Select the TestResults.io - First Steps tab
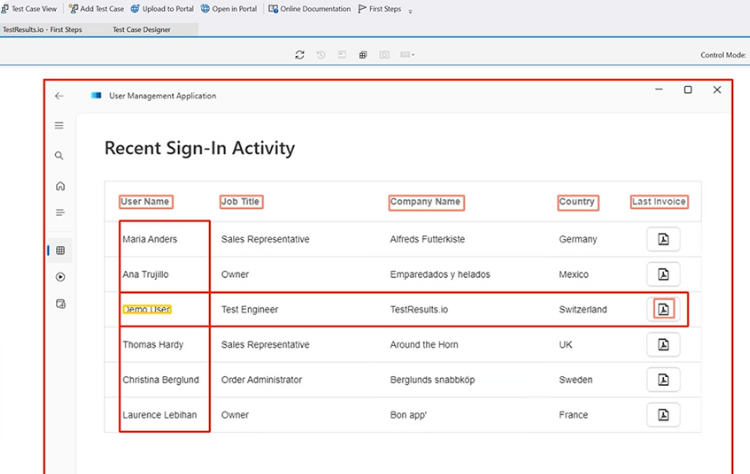750x474 pixels. click(x=43, y=30)
